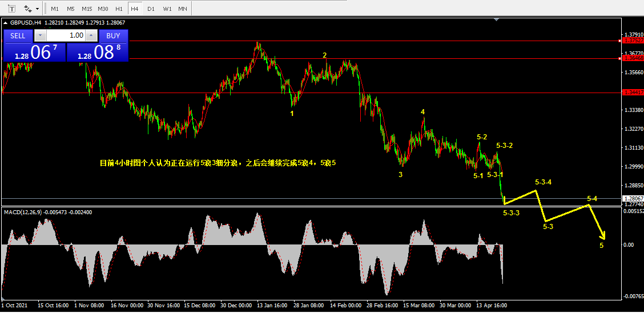Click the buy price 1.28 08 tile
Image resolution: width=644 pixels, height=313 pixels.
(x=97, y=52)
